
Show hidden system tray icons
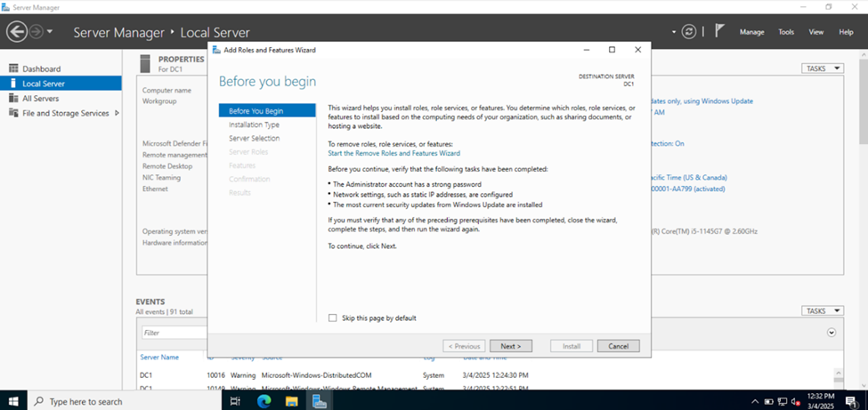755,401
